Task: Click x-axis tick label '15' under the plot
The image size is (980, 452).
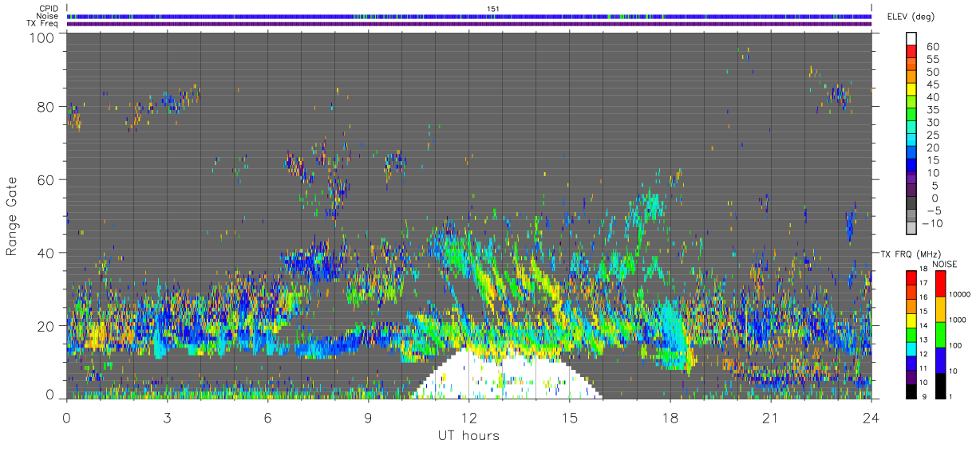Action: point(570,418)
